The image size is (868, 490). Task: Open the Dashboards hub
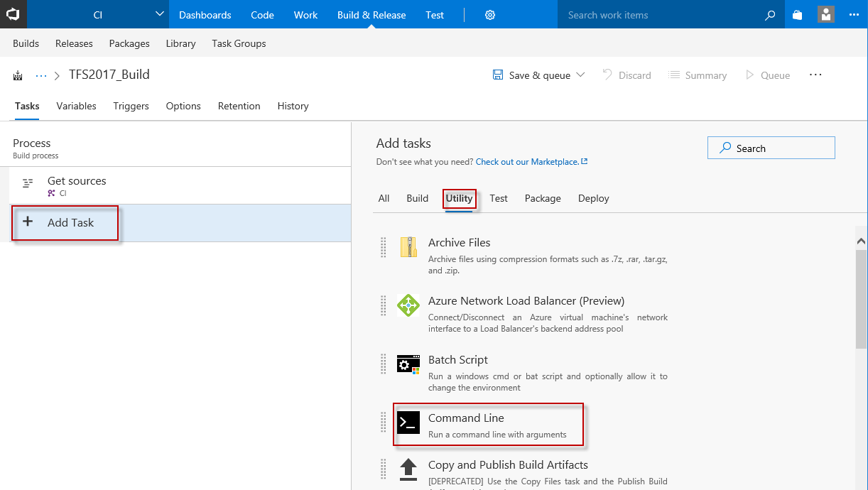pos(205,15)
